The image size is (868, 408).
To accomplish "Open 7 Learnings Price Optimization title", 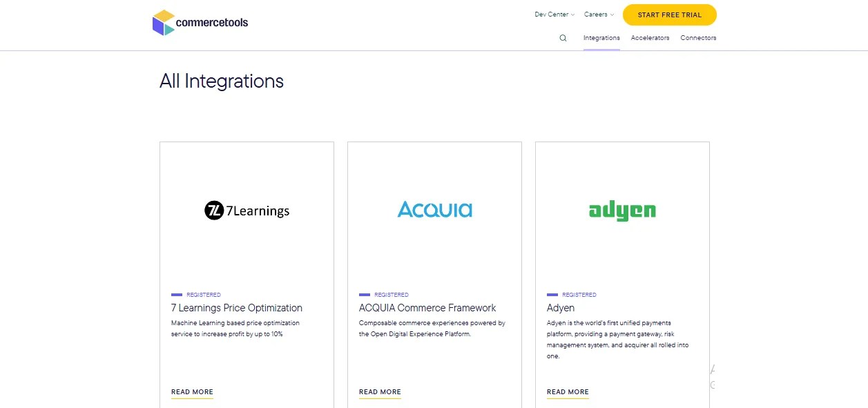I will coord(237,308).
